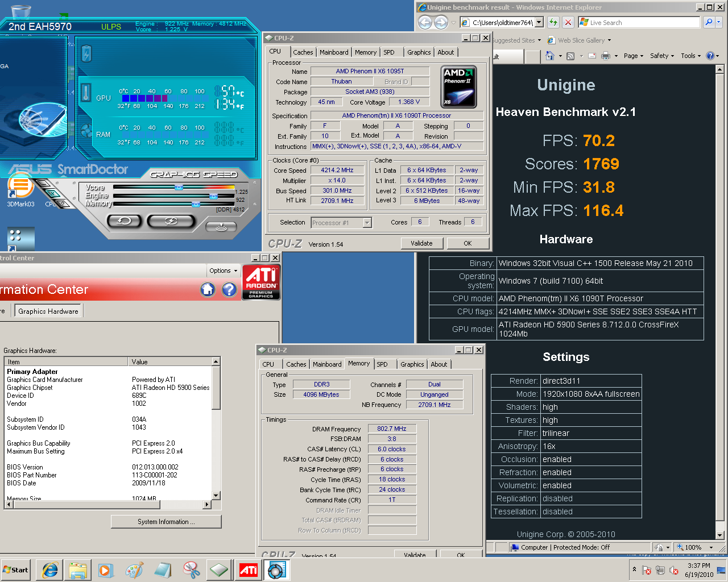
Task: Select the Graphics Hardware tab in Catalyst
Action: click(x=48, y=311)
